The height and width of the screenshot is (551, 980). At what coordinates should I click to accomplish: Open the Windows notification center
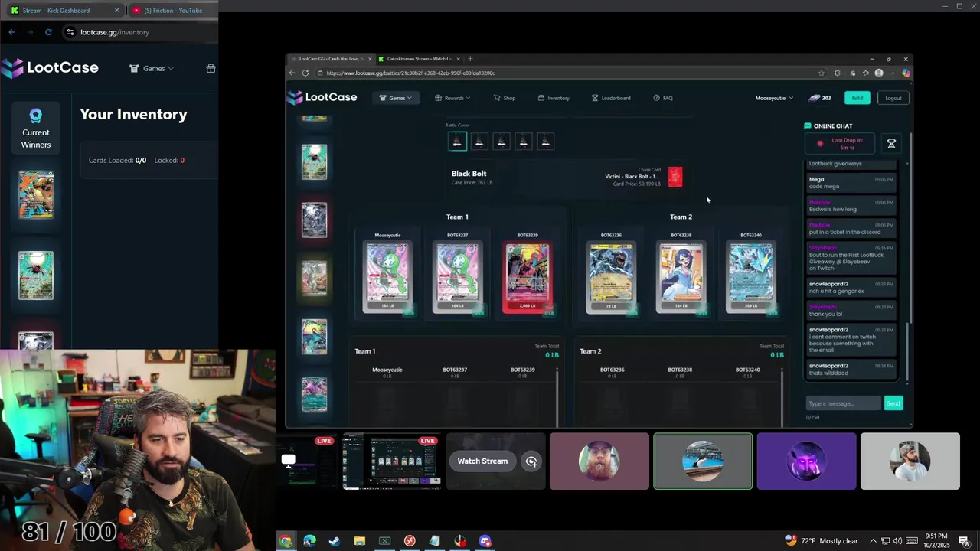click(964, 541)
